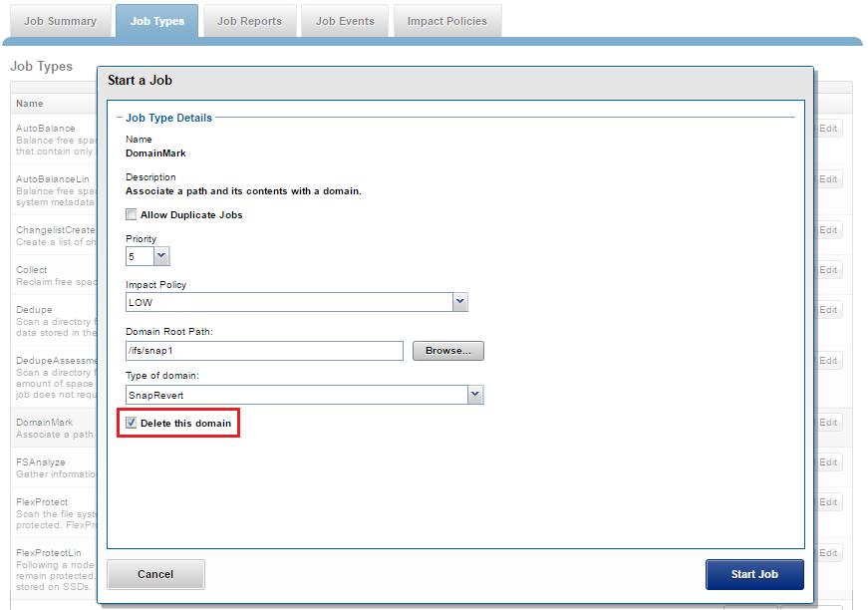Image resolution: width=868 pixels, height=610 pixels.
Task: Click Edit for the Collect job
Action: click(x=828, y=270)
